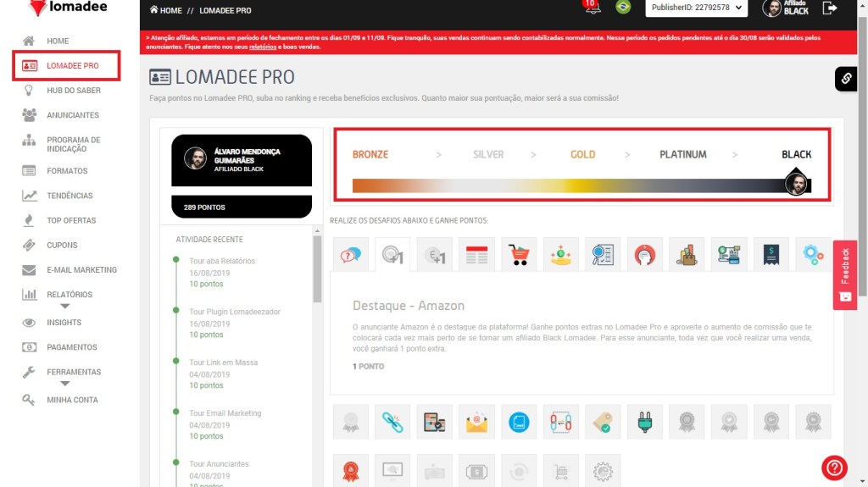
Task: Click the link icon on right edge
Action: tap(846, 79)
